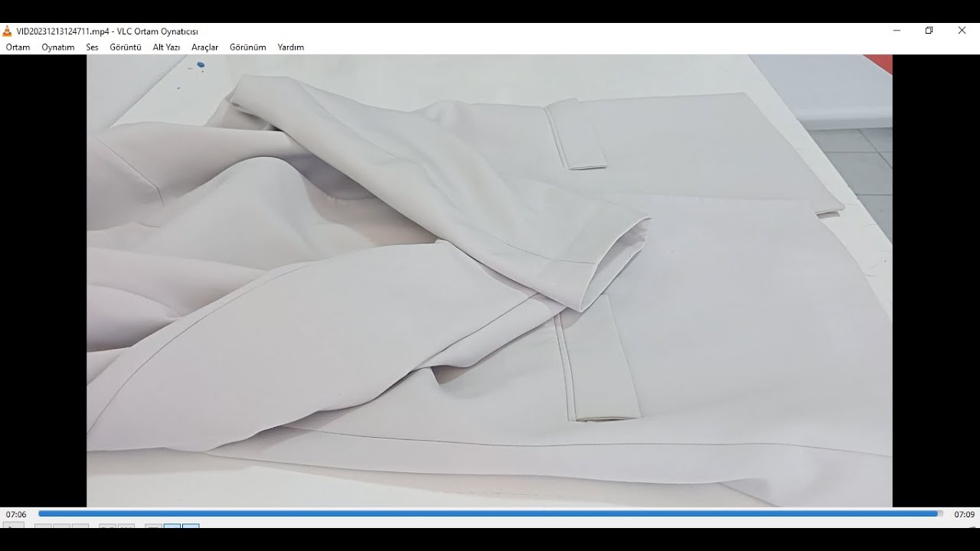980x551 pixels.
Task: Open the Yardım menu
Action: tap(291, 47)
